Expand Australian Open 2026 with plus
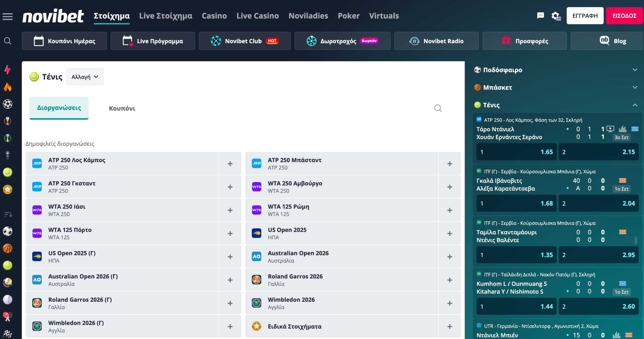The height and width of the screenshot is (339, 644). tap(450, 257)
